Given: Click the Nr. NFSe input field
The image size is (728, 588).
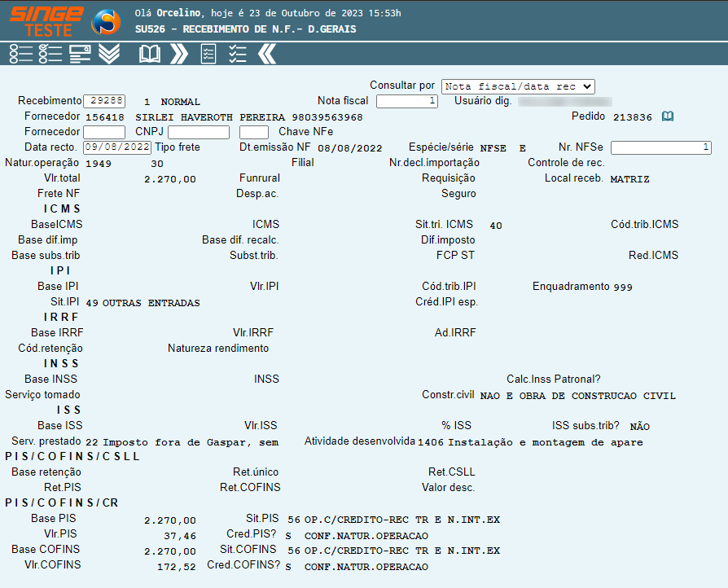Looking at the screenshot, I should [660, 147].
